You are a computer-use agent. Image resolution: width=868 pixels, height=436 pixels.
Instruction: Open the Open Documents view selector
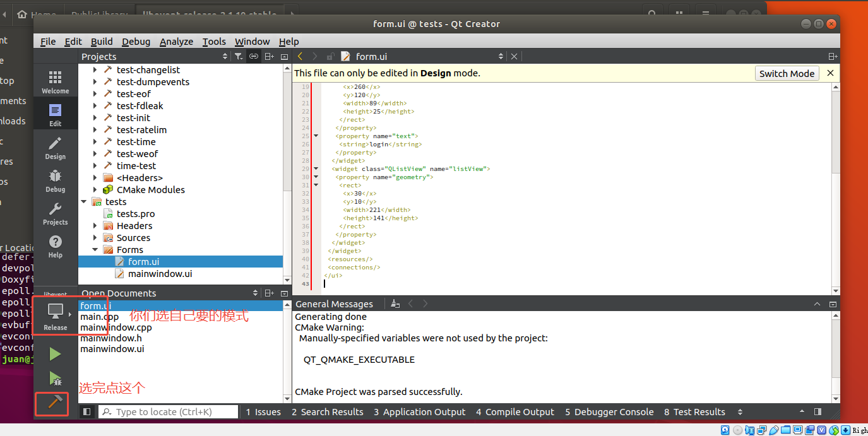pos(255,293)
